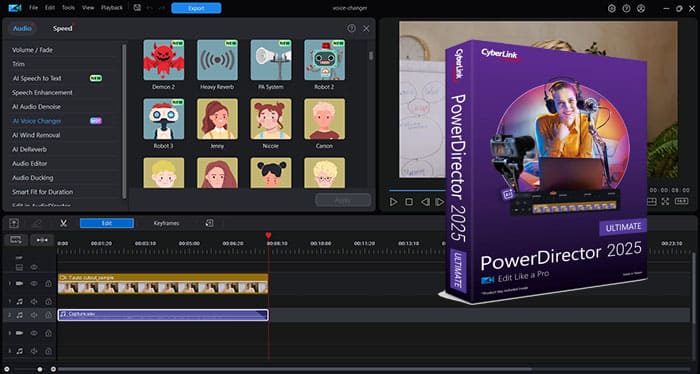Toggle preview fullscreen

pos(665,202)
